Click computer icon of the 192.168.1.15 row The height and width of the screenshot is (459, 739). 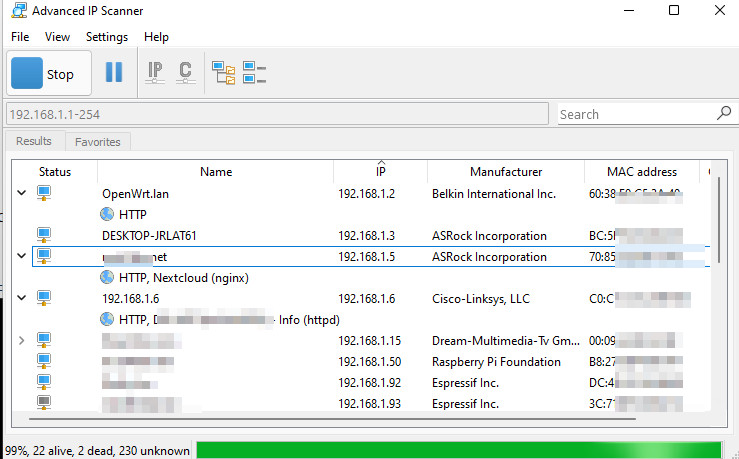[x=44, y=340]
